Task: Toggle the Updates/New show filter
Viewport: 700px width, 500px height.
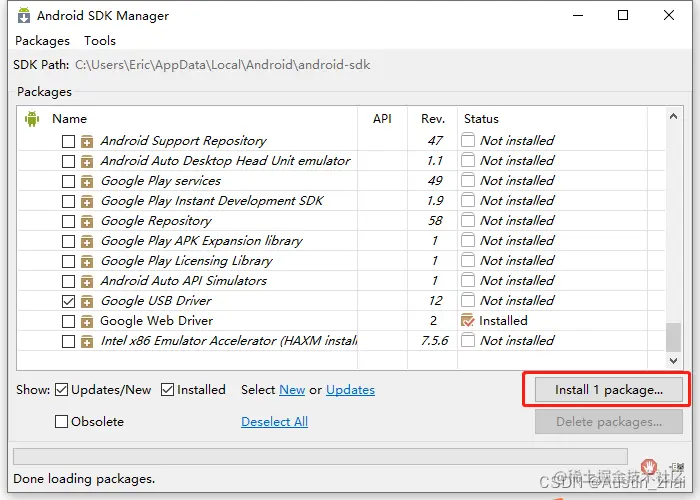Action: tap(62, 390)
